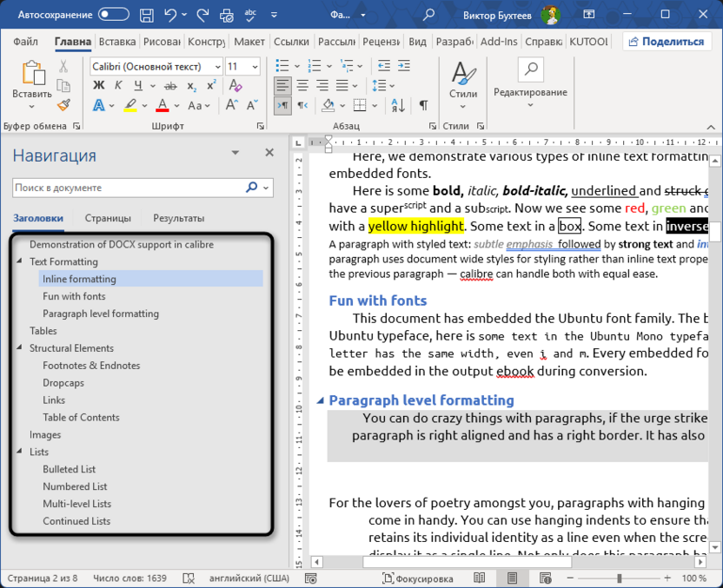The height and width of the screenshot is (588, 723).
Task: Center-align the paragraph text
Action: (x=302, y=85)
